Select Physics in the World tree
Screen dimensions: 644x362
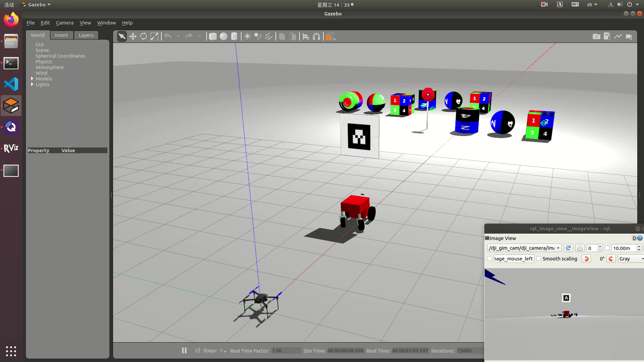44,62
